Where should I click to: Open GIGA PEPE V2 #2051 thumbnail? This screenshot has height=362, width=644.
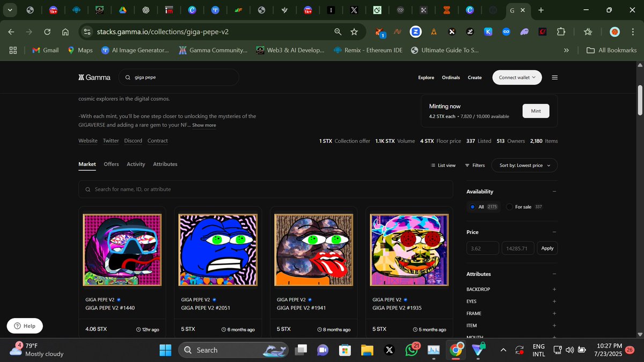click(x=218, y=249)
